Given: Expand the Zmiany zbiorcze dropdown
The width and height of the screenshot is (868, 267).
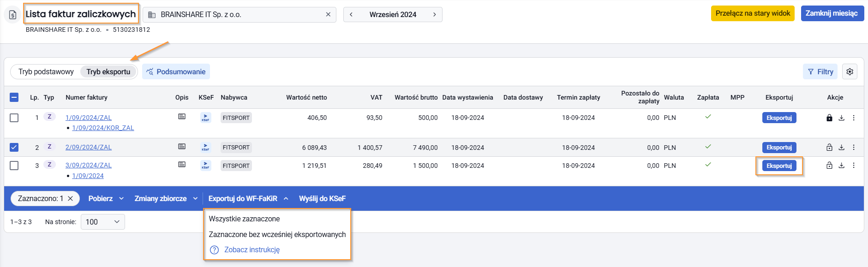Looking at the screenshot, I should pos(166,198).
